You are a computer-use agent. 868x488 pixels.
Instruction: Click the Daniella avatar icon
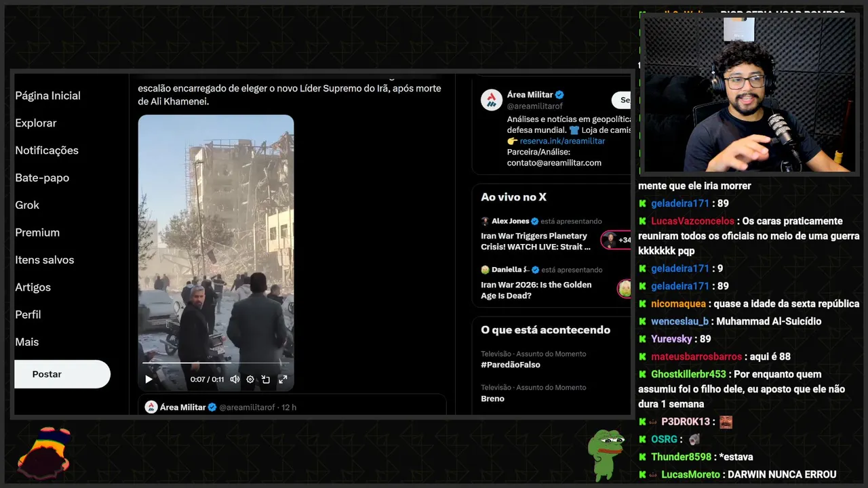(x=486, y=270)
